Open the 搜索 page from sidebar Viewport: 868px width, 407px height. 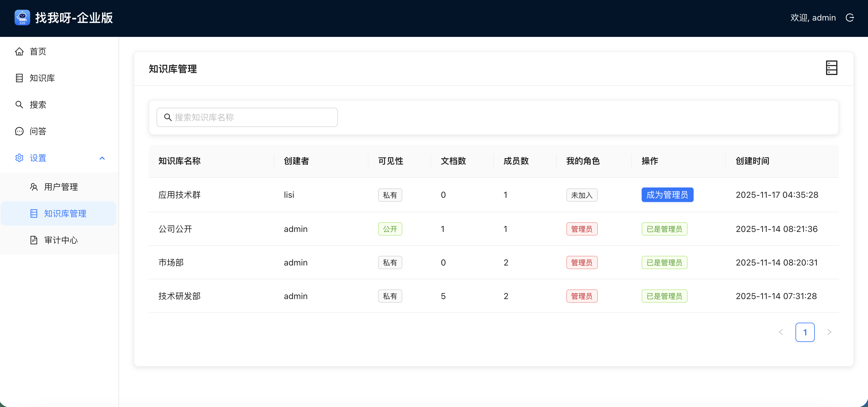coord(38,105)
